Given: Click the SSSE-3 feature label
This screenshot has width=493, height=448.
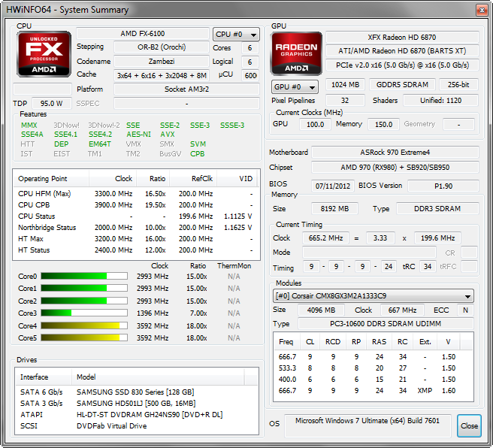Looking at the screenshot, I should click(x=232, y=125).
